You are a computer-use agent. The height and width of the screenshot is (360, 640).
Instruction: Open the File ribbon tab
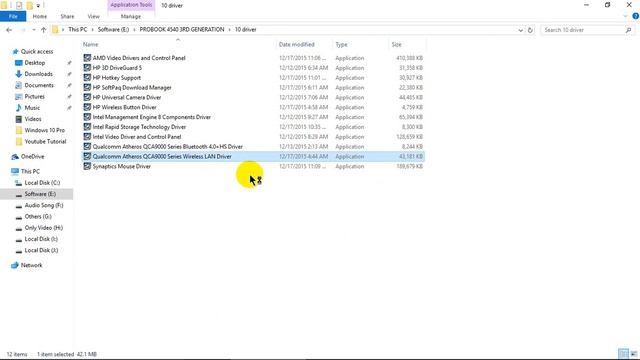coord(13,16)
